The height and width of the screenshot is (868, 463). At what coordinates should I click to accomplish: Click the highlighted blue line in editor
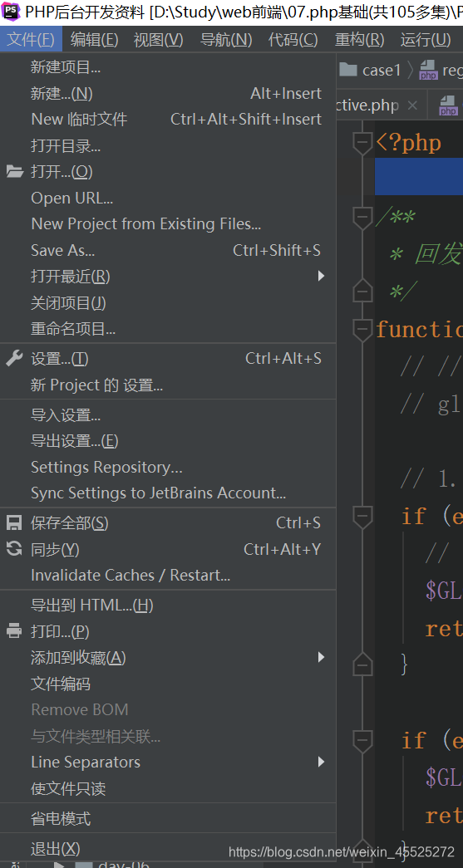click(x=419, y=176)
